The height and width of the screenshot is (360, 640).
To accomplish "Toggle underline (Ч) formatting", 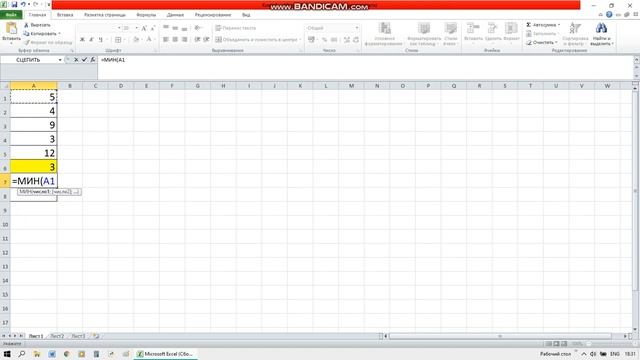I will (x=100, y=40).
